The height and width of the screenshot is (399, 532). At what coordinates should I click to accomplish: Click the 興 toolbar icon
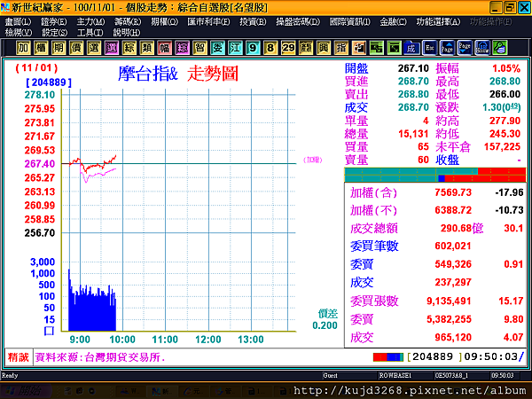point(324,48)
